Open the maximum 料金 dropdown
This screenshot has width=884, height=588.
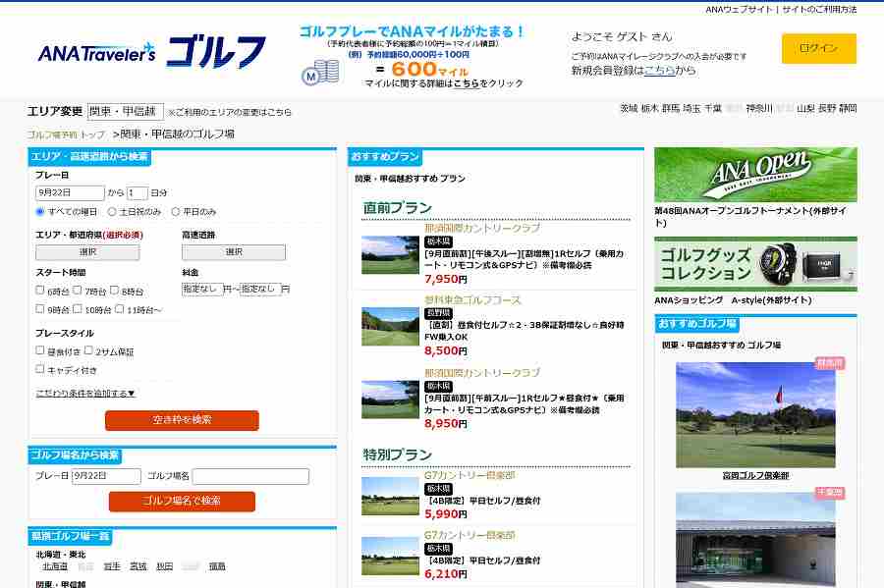point(260,289)
